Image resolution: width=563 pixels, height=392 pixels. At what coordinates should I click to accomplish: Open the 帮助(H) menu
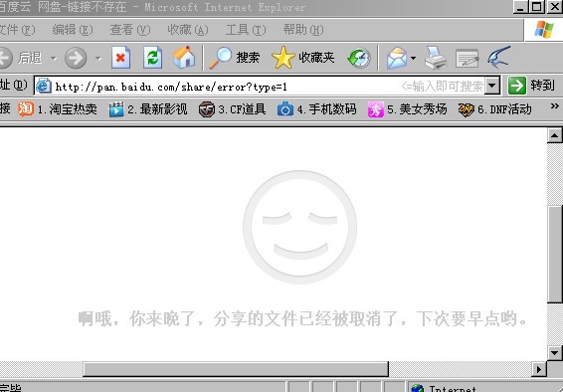point(303,30)
